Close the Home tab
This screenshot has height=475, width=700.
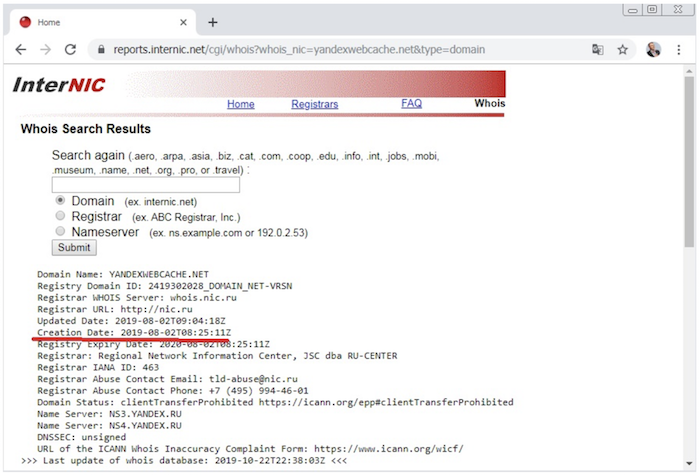coord(183,22)
